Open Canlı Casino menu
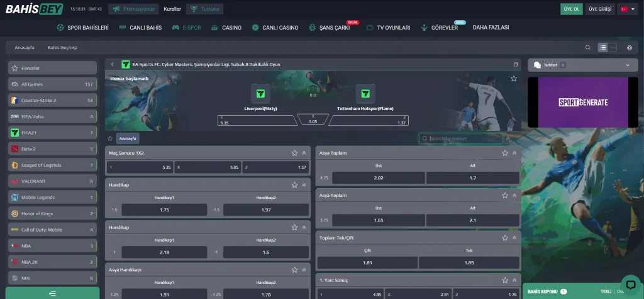This screenshot has width=644, height=299. pos(275,28)
